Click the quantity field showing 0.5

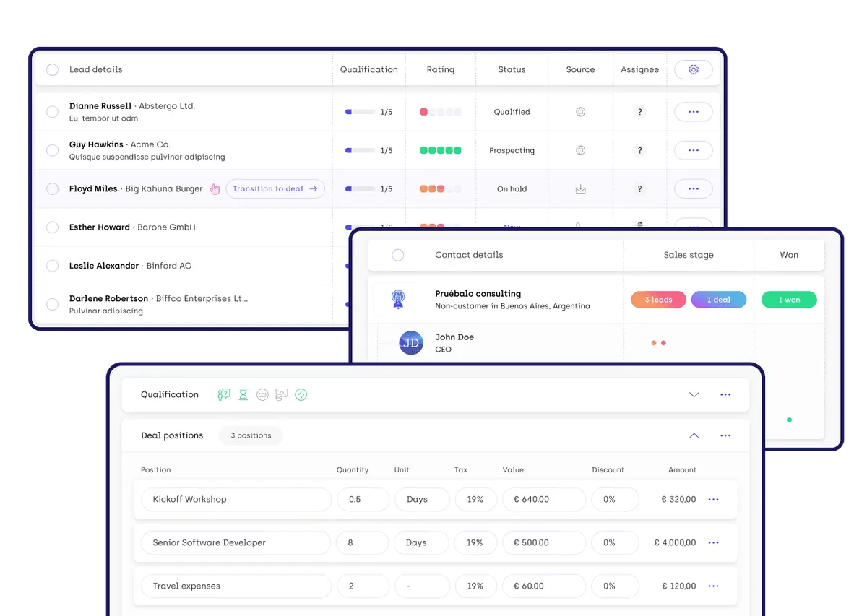point(363,499)
